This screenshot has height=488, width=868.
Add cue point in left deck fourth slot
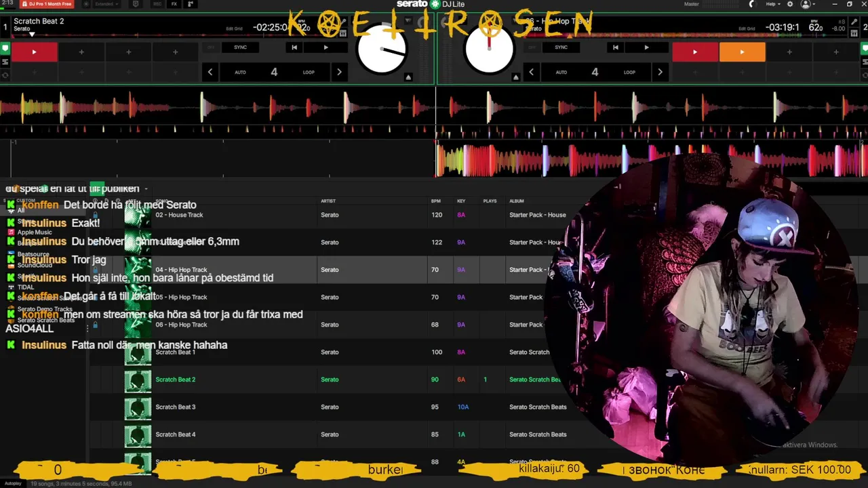pos(175,52)
